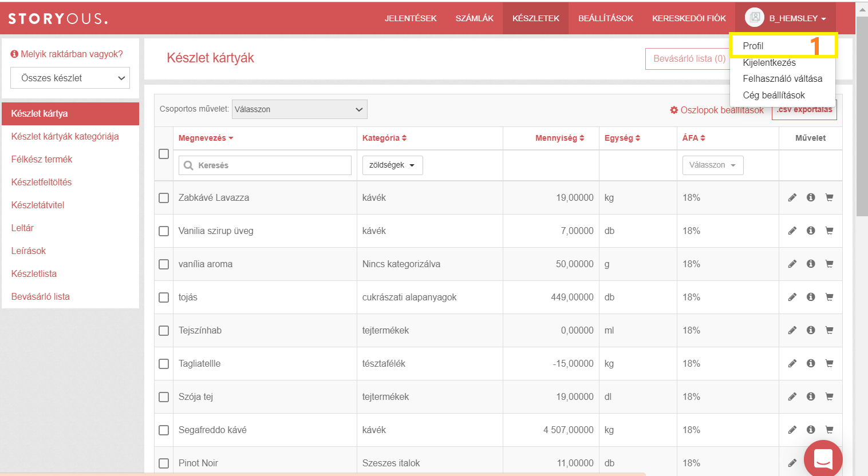Click the Bevásárló lista (0) button
This screenshot has width=868, height=476.
[689, 58]
